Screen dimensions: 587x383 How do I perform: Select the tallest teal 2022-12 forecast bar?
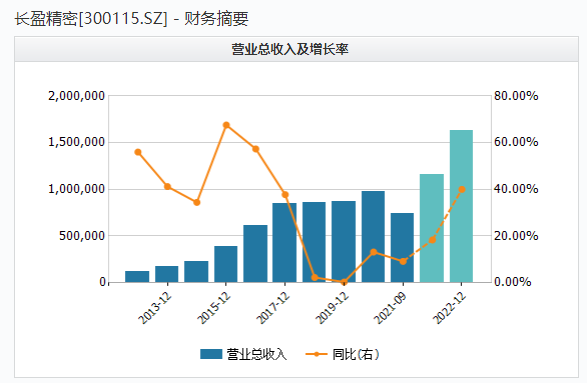(461, 206)
